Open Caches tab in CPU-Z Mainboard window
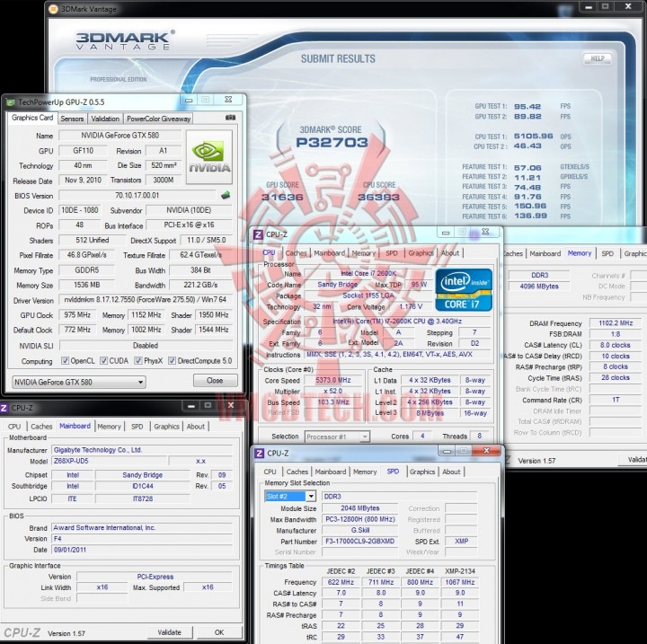This screenshot has width=647, height=644. coord(41,426)
